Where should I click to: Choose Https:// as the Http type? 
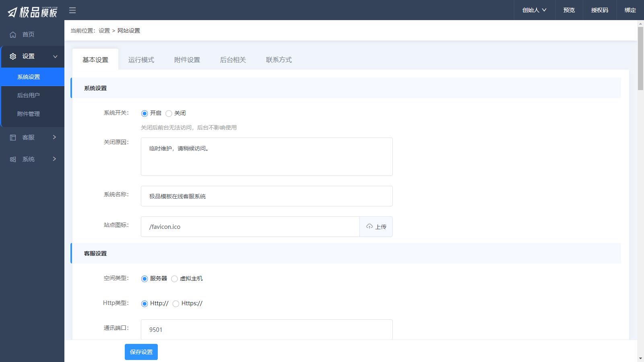coord(176,304)
